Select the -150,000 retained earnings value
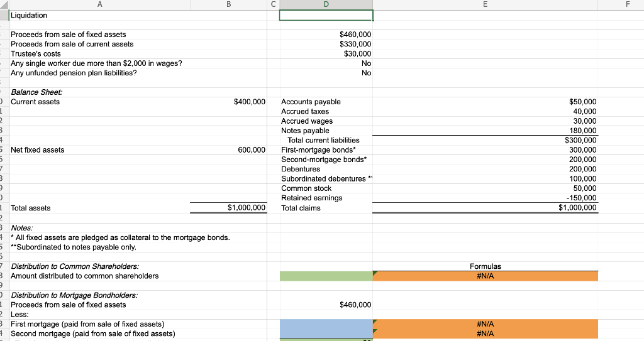644x341 pixels. [x=582, y=198]
